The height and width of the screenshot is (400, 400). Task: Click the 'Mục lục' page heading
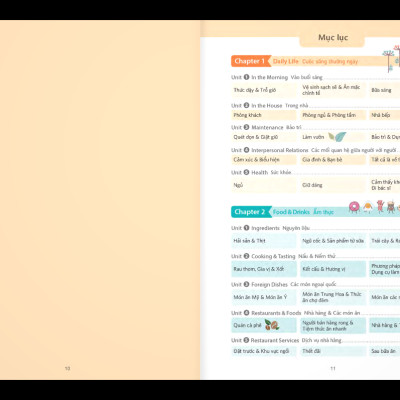(333, 37)
